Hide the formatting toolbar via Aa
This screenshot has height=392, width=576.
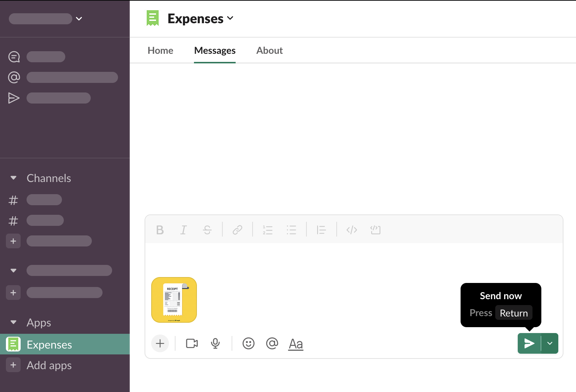coord(296,343)
